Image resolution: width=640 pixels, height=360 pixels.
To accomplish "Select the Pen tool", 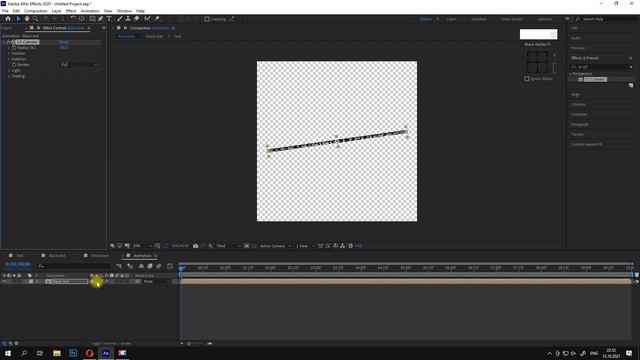I will click(x=100, y=19).
